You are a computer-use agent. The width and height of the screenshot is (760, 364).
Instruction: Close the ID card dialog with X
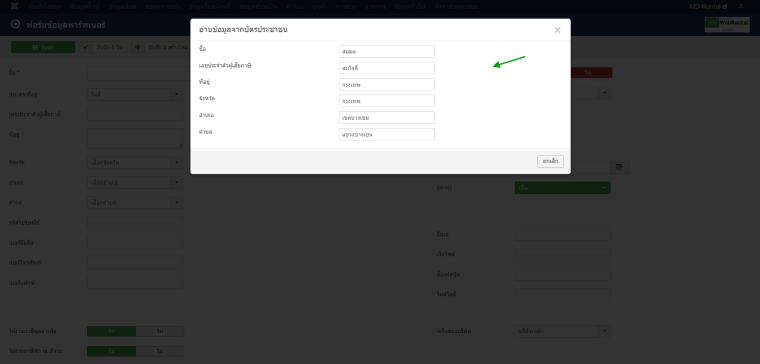pyautogui.click(x=557, y=30)
